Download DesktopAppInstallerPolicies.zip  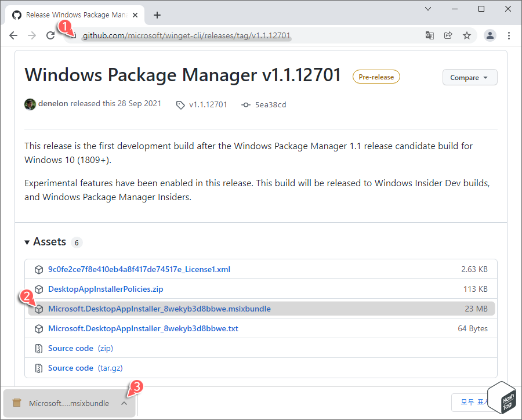tap(106, 289)
